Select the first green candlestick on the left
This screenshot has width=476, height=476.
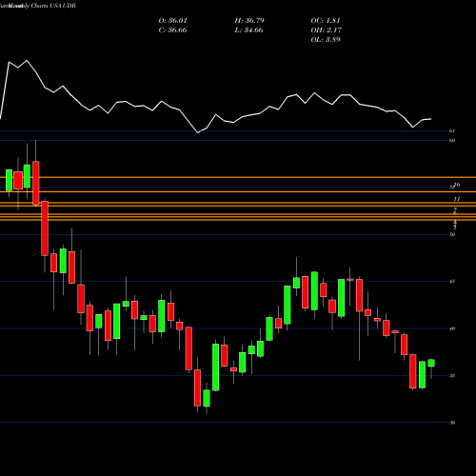tap(9, 180)
